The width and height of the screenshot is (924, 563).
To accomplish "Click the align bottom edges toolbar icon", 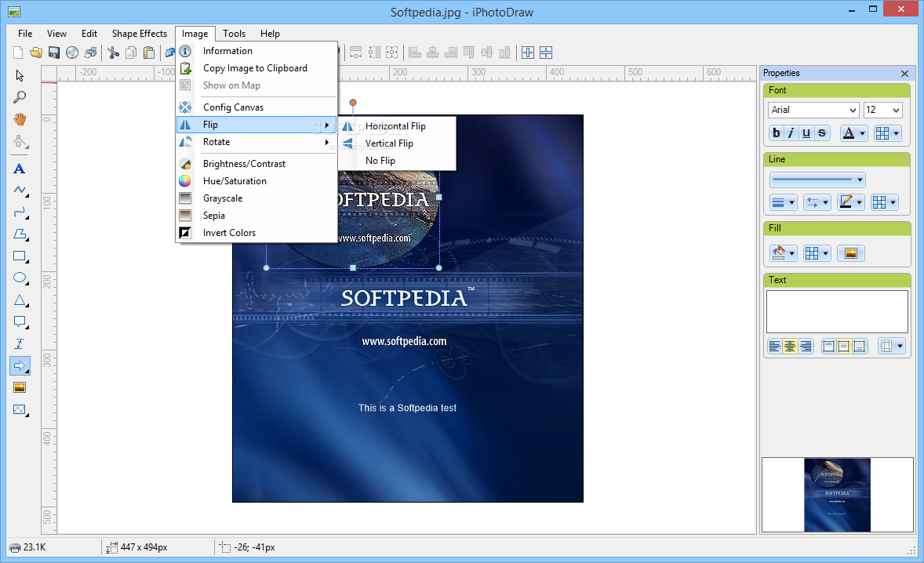I will pos(505,53).
